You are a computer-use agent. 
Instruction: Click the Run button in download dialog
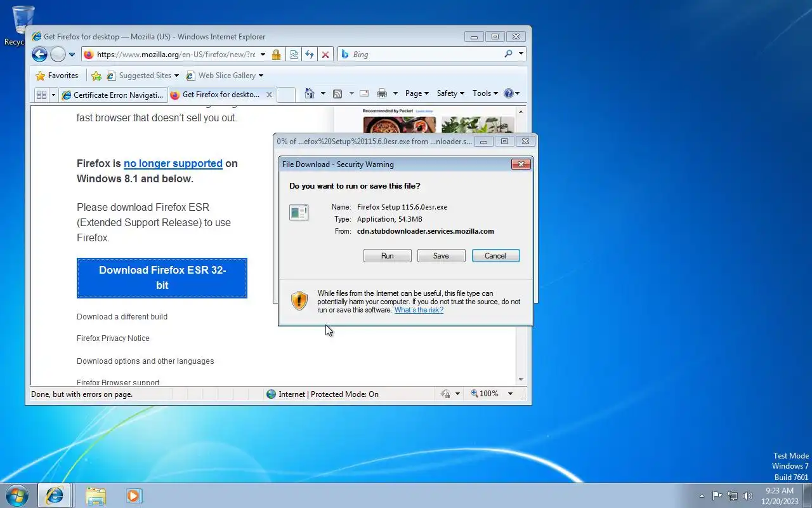click(388, 256)
